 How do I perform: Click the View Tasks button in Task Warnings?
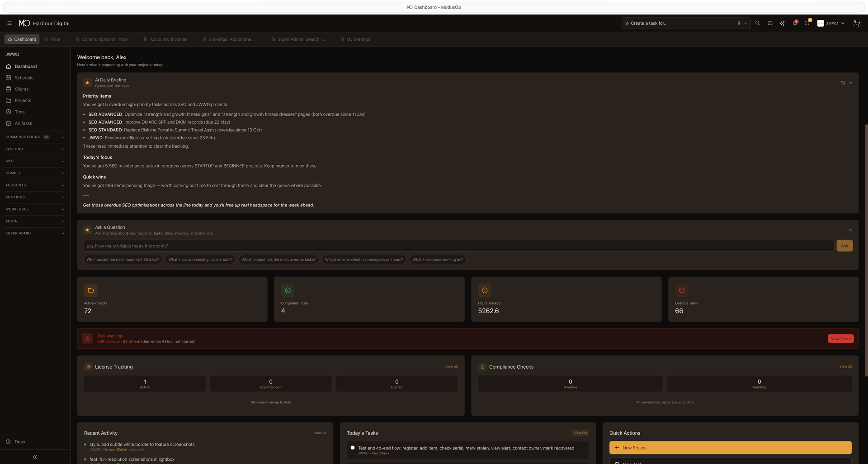(x=840, y=338)
